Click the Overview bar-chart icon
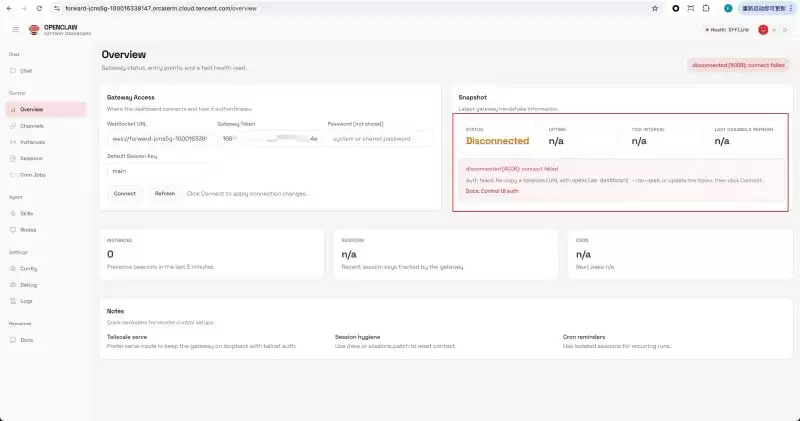Viewport: 800px width, 421px height. click(x=13, y=109)
